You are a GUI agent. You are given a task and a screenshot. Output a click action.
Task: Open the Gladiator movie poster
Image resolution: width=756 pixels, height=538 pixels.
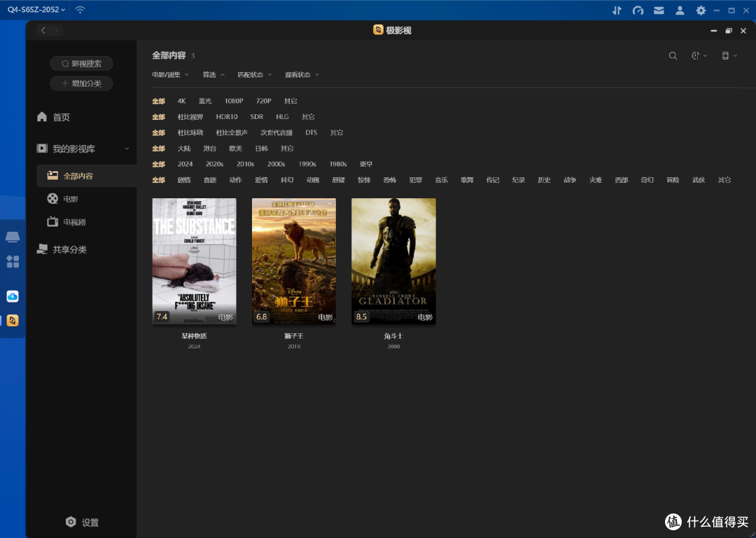[x=393, y=261]
